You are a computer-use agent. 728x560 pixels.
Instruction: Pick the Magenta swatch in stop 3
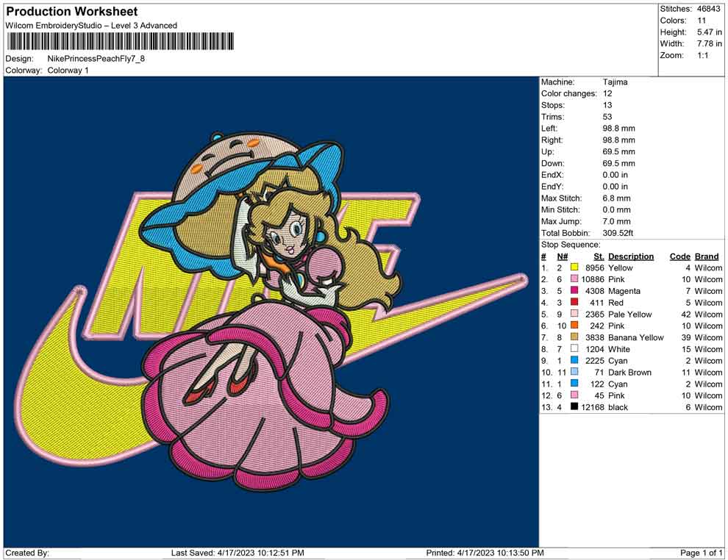574,290
